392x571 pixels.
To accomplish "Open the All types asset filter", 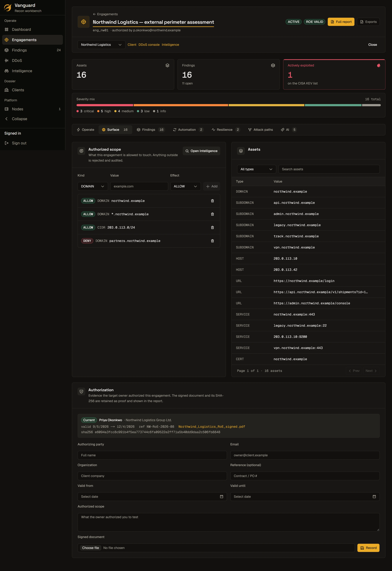I will pyautogui.click(x=256, y=169).
